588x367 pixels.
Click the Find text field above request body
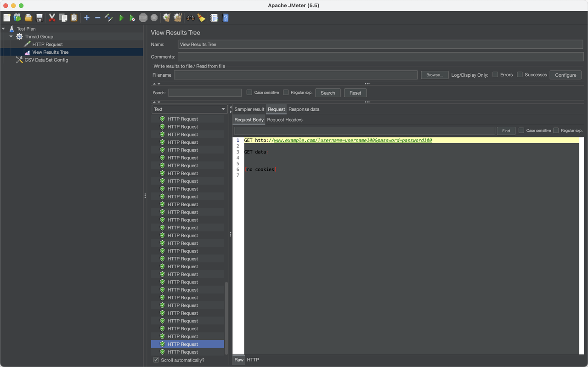pos(365,131)
